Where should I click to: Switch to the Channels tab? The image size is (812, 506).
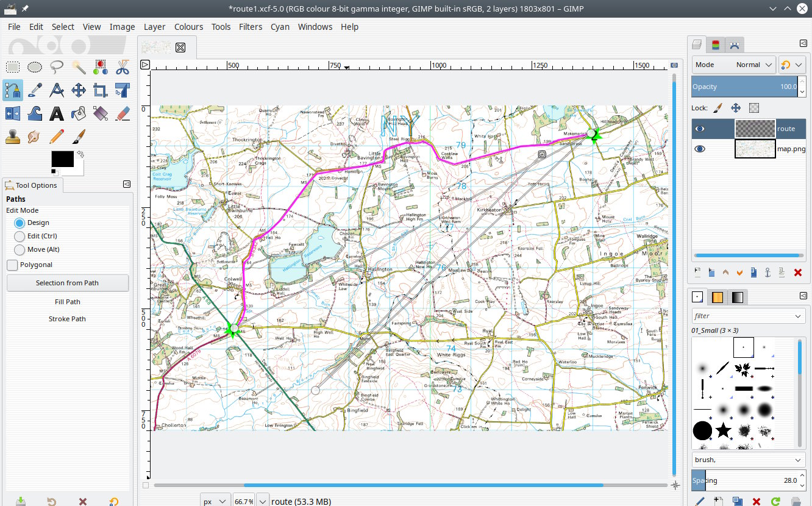point(716,45)
